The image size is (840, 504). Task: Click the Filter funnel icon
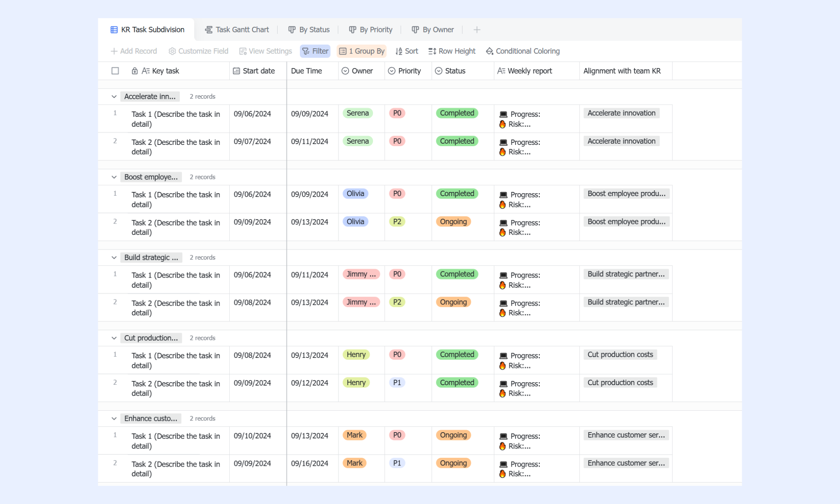coord(306,51)
